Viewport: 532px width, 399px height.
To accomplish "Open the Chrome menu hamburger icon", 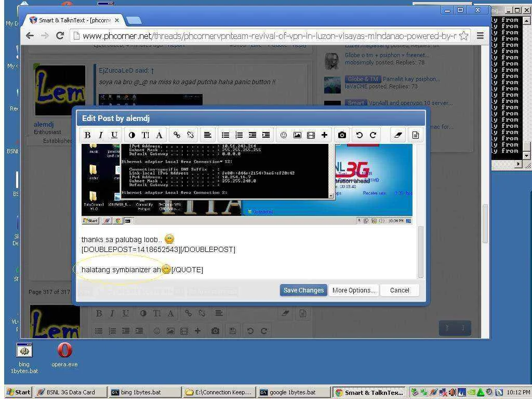I will click(x=480, y=36).
